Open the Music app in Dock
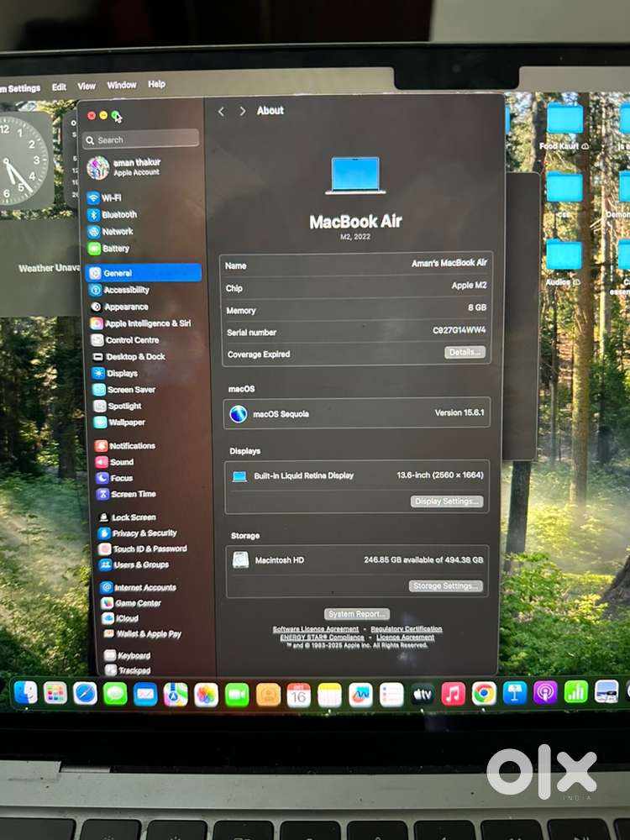The height and width of the screenshot is (840, 630). point(453,693)
